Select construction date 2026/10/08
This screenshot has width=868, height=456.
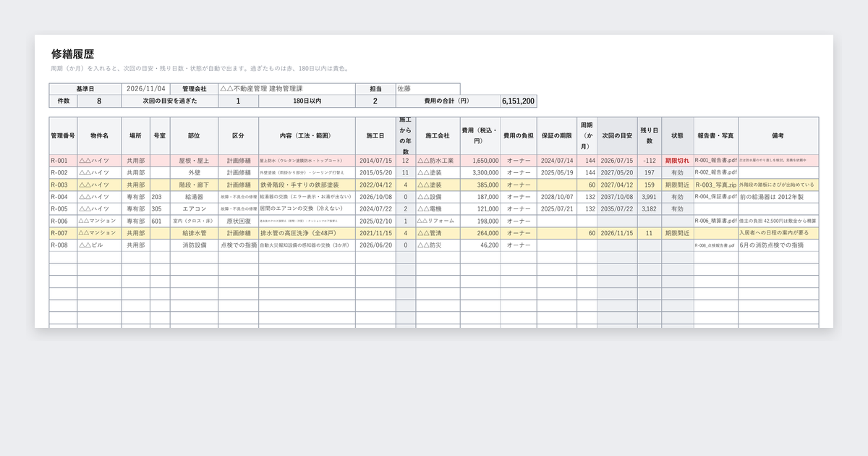tap(375, 197)
